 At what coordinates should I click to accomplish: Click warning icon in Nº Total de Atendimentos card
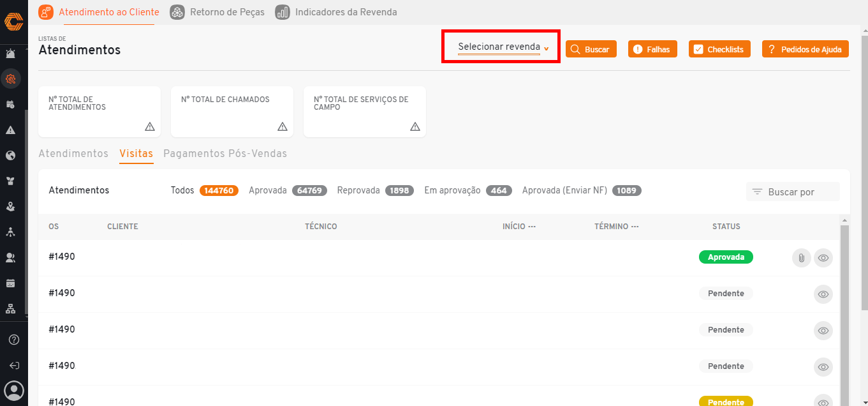(x=150, y=126)
